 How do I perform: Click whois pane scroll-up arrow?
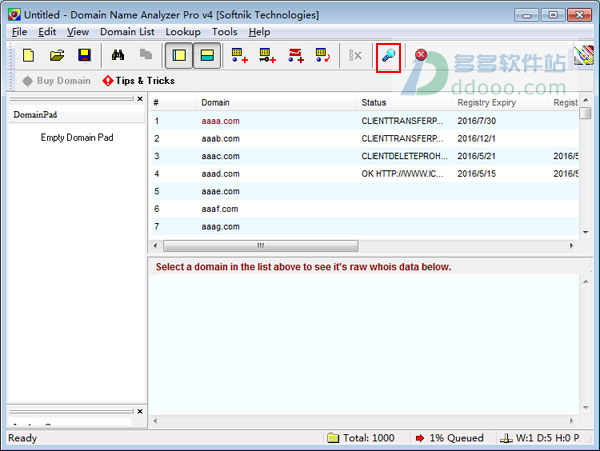[x=585, y=282]
